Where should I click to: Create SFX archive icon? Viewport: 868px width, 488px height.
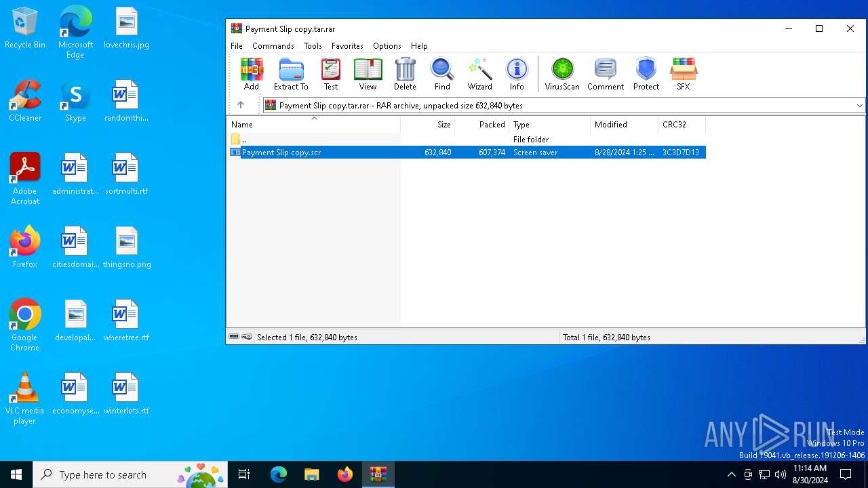tap(683, 74)
